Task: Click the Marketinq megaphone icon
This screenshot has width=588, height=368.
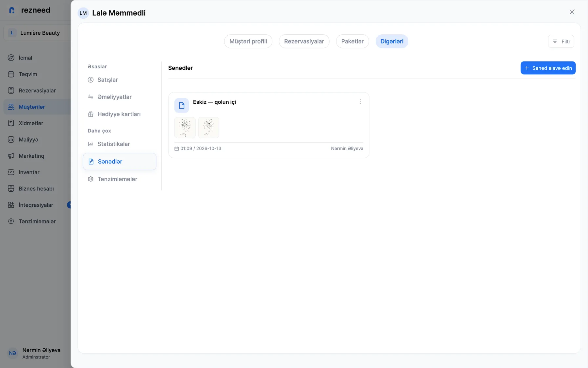Action: 11,156
